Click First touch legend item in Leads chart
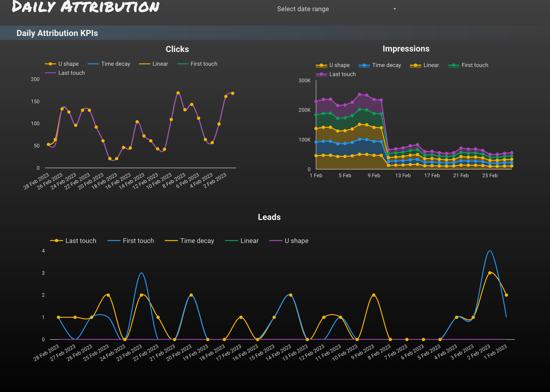Image resolution: width=550 pixels, height=392 pixels. pyautogui.click(x=138, y=241)
